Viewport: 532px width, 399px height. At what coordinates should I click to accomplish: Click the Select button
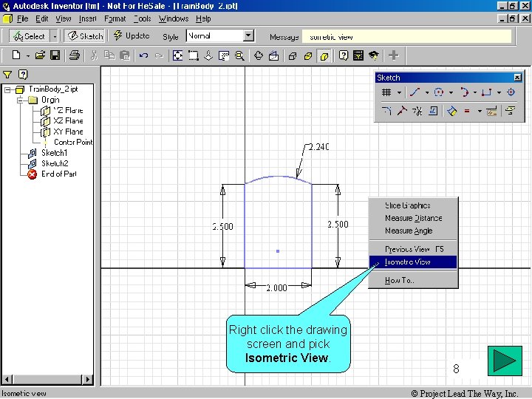(x=30, y=36)
